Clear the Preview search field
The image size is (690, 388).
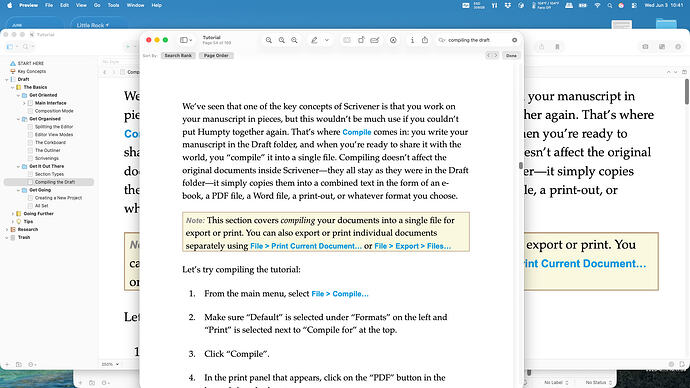click(514, 40)
